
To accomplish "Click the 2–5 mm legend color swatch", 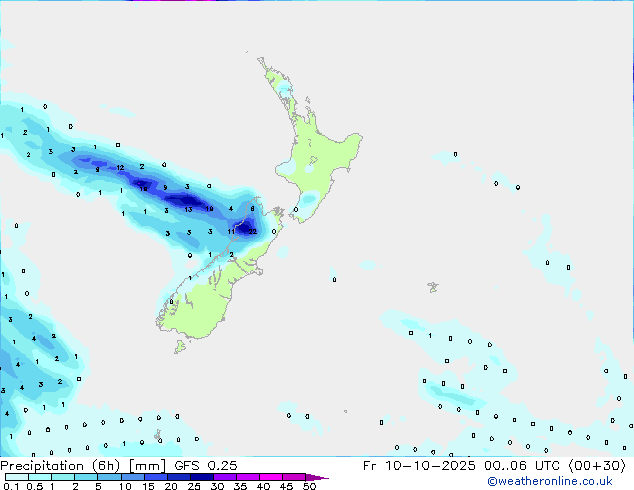I will (x=86, y=477).
